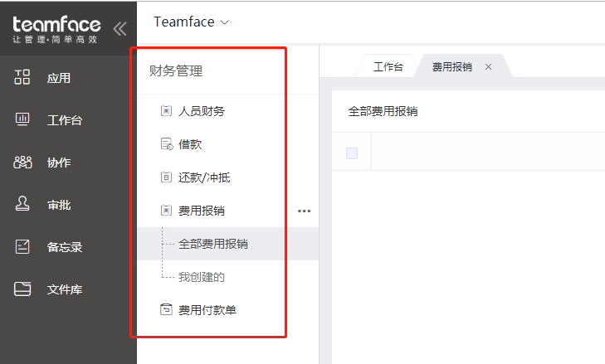Viewport: 605px width, 364px height.
Task: Open the Teamface company dropdown
Action: 191,22
